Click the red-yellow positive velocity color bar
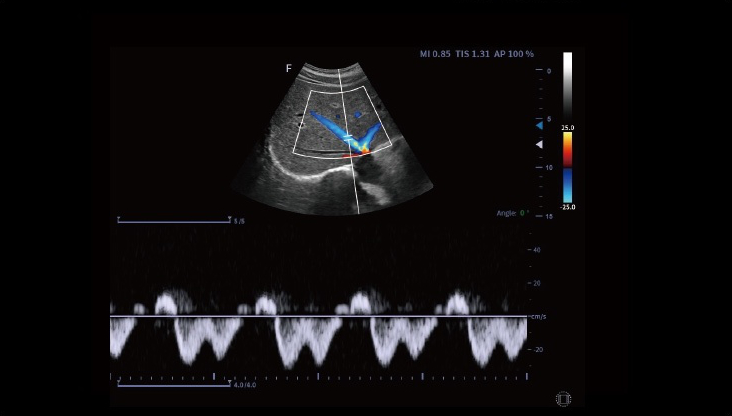 pyautogui.click(x=567, y=148)
